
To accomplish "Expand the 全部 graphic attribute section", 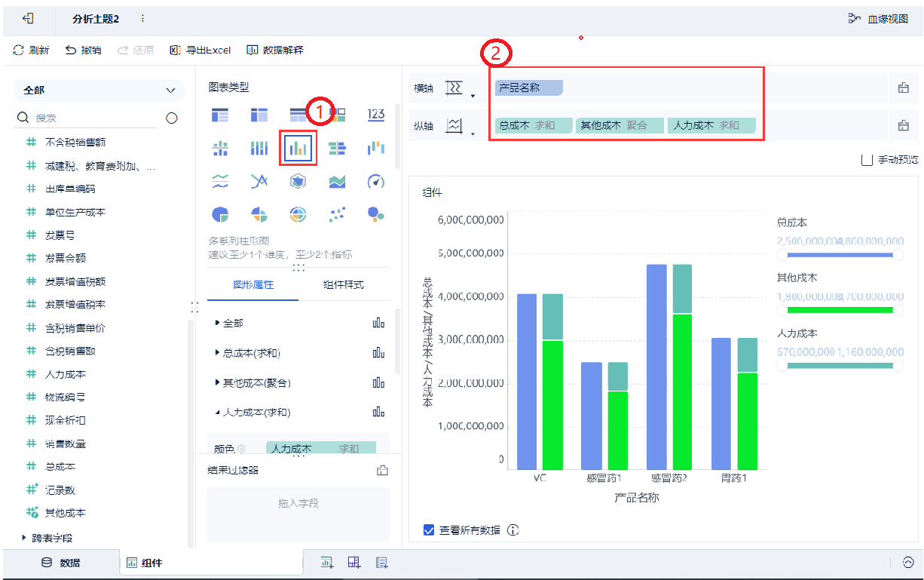I will click(218, 323).
